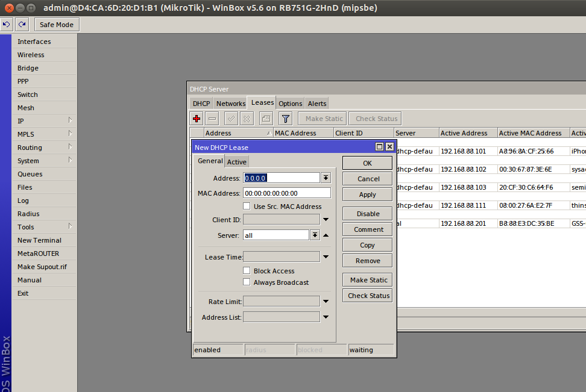
Task: Click the Comment button
Action: pyautogui.click(x=367, y=229)
